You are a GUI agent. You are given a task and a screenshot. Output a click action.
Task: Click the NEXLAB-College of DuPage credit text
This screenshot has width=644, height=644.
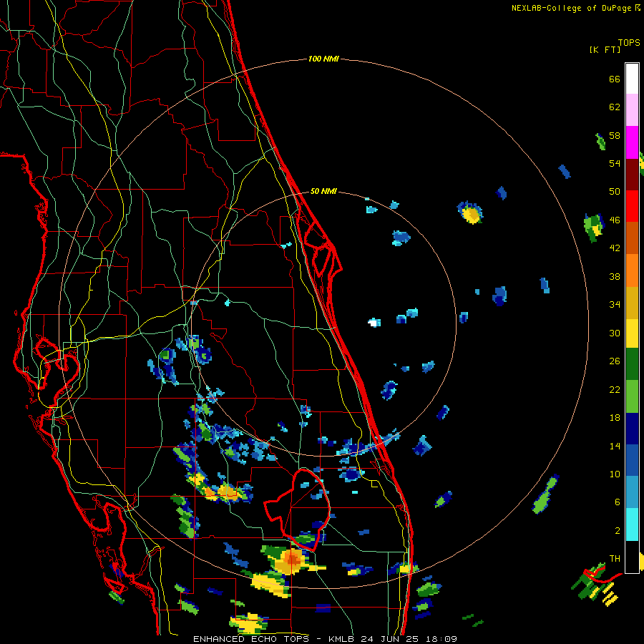point(575,8)
